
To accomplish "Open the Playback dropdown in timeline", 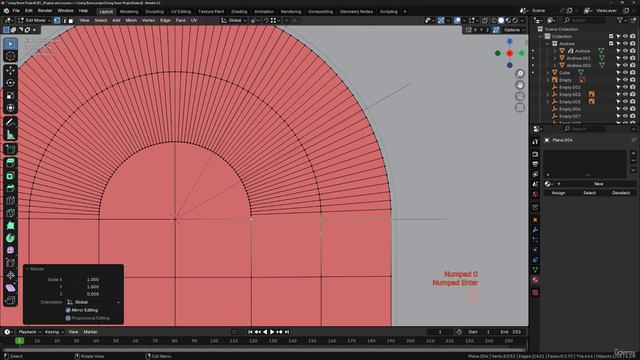I will tap(29, 332).
